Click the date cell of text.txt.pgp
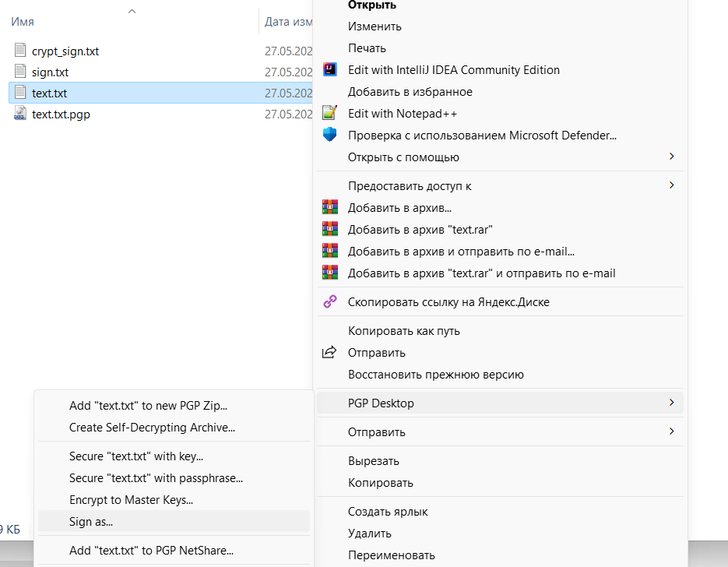This screenshot has width=728, height=567. [x=288, y=114]
